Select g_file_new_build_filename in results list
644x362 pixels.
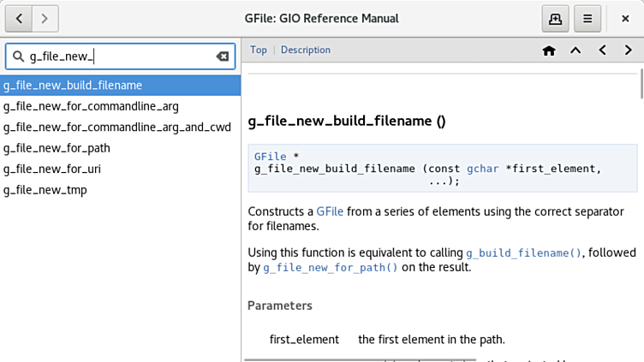pos(73,86)
